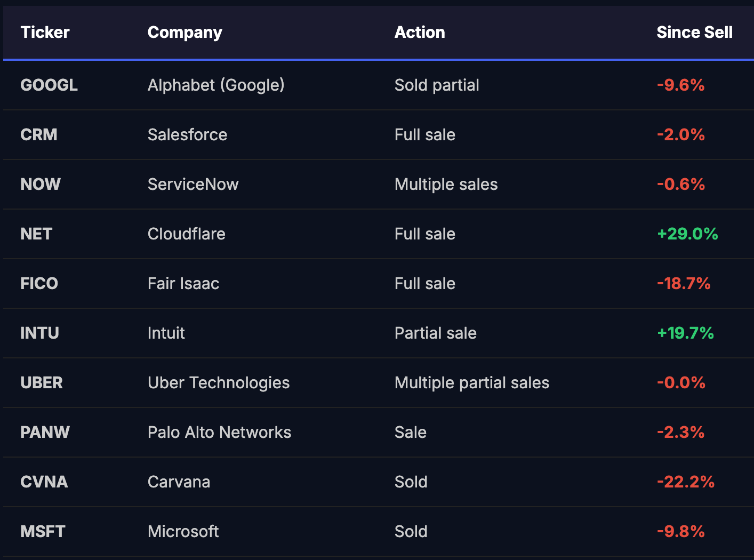The image size is (754, 560).
Task: Open the FICO ticker entry
Action: (x=39, y=284)
